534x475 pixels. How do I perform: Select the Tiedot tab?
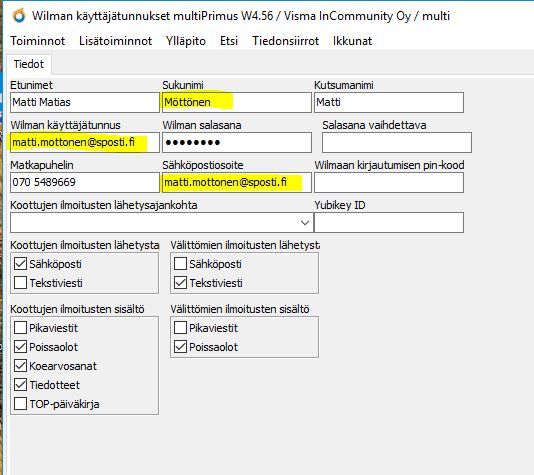29,64
